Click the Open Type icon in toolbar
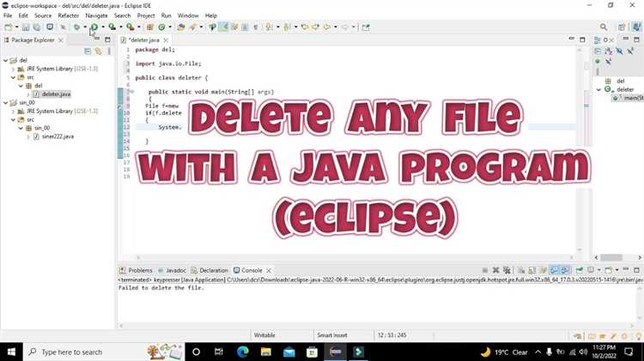The image size is (644, 361). [181, 27]
